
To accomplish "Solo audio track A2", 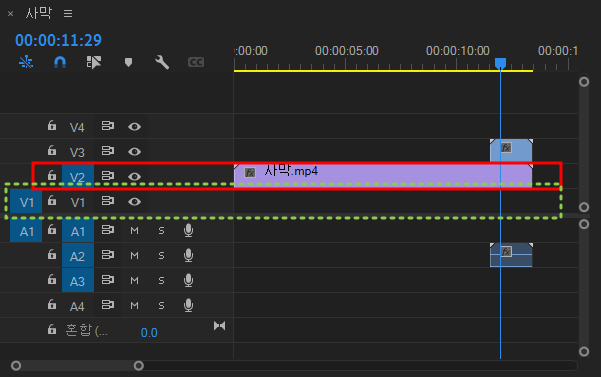I will click(x=161, y=256).
